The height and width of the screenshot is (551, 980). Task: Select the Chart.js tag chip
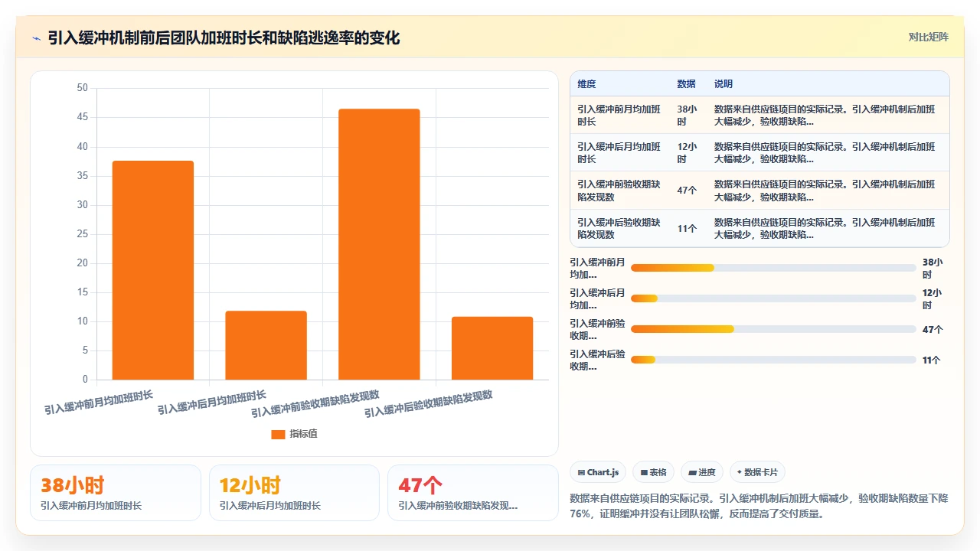598,472
